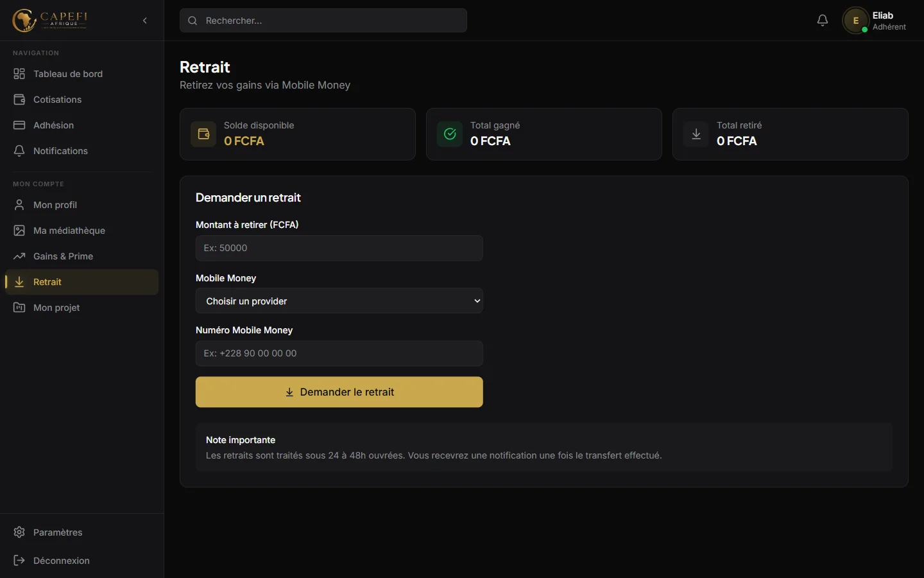
Task: Click the Note importante heading
Action: coord(241,440)
